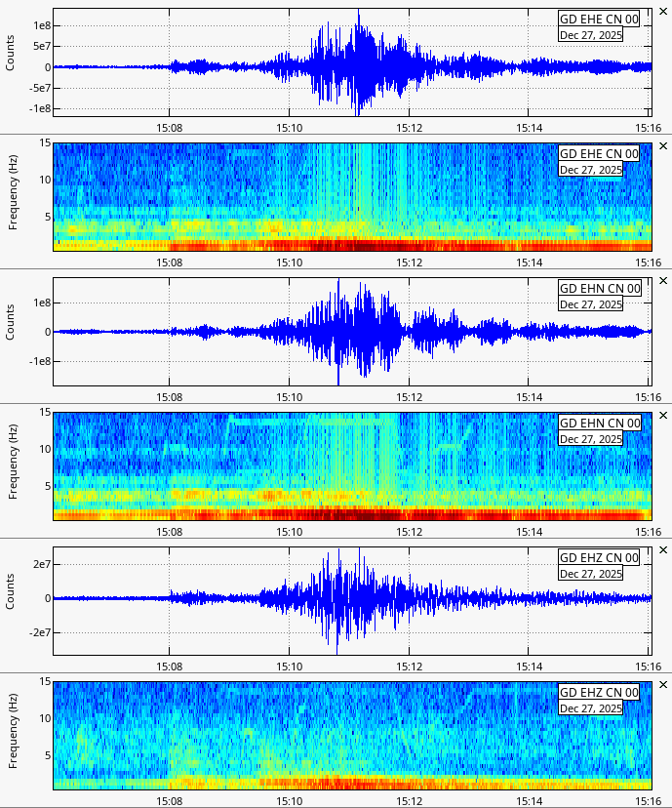Select the 'GD EHN CN 00' label on the waveform
Screen dimensions: 672x808
[x=600, y=288]
